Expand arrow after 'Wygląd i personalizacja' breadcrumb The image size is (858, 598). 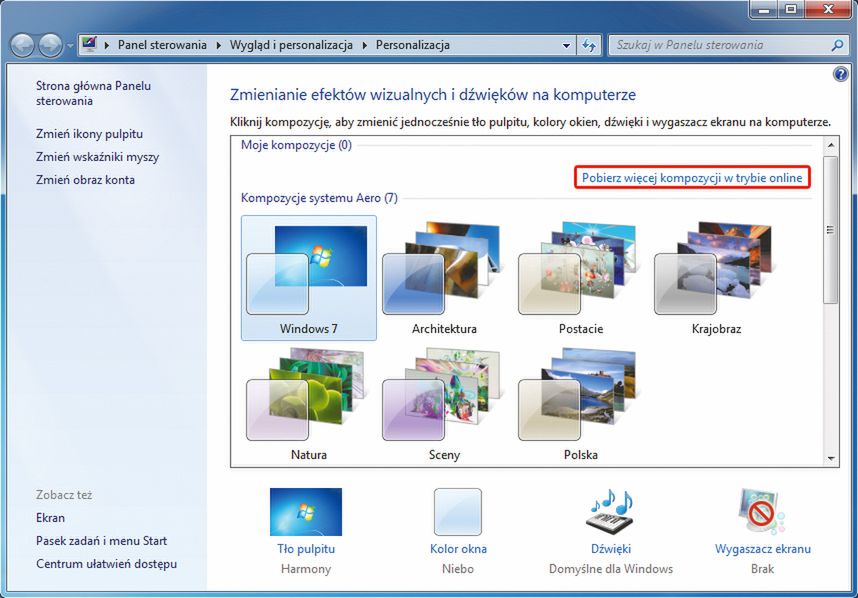click(x=364, y=45)
